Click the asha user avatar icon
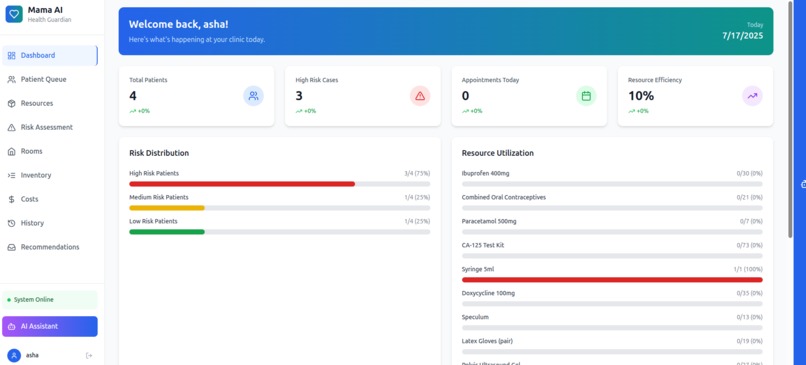The image size is (806, 365). point(14,355)
